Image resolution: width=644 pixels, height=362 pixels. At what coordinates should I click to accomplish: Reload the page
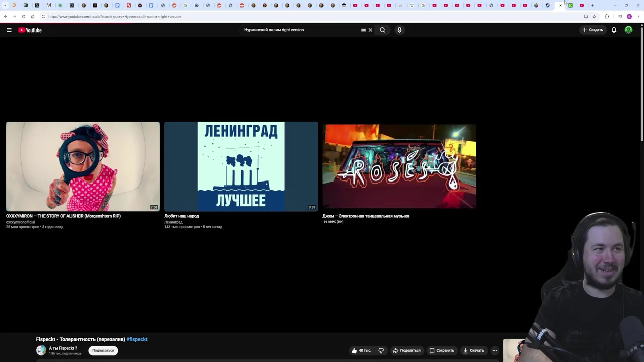tap(23, 16)
